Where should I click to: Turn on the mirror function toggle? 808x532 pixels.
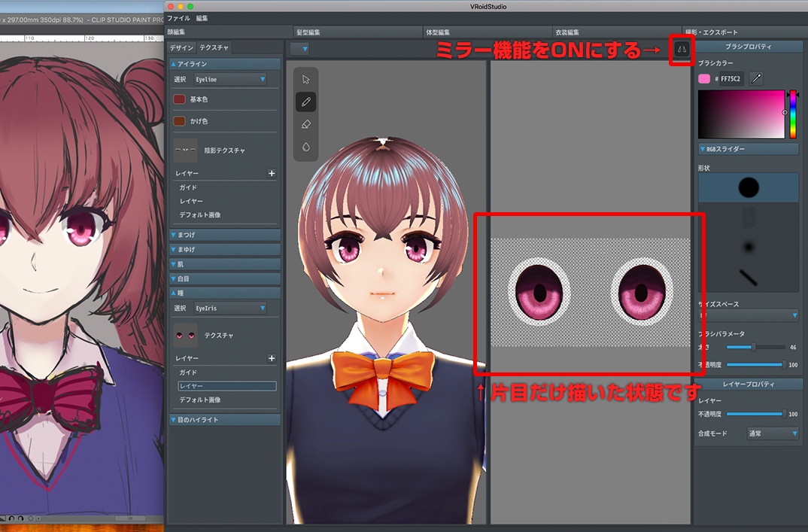[x=681, y=50]
